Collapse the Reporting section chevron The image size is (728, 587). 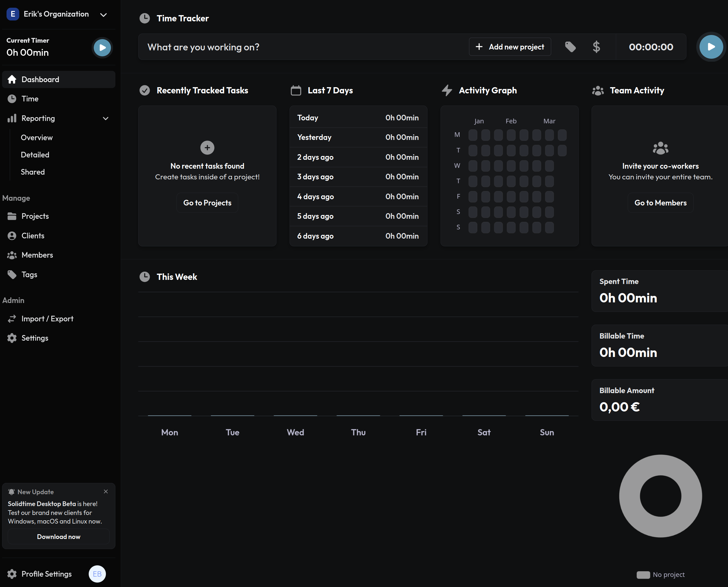pos(106,118)
